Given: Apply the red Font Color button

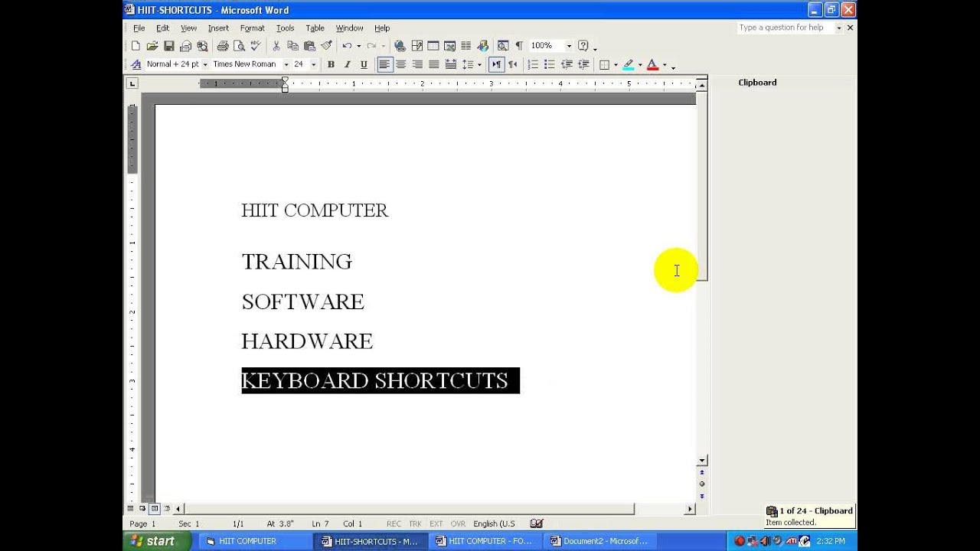Looking at the screenshot, I should pyautogui.click(x=652, y=64).
